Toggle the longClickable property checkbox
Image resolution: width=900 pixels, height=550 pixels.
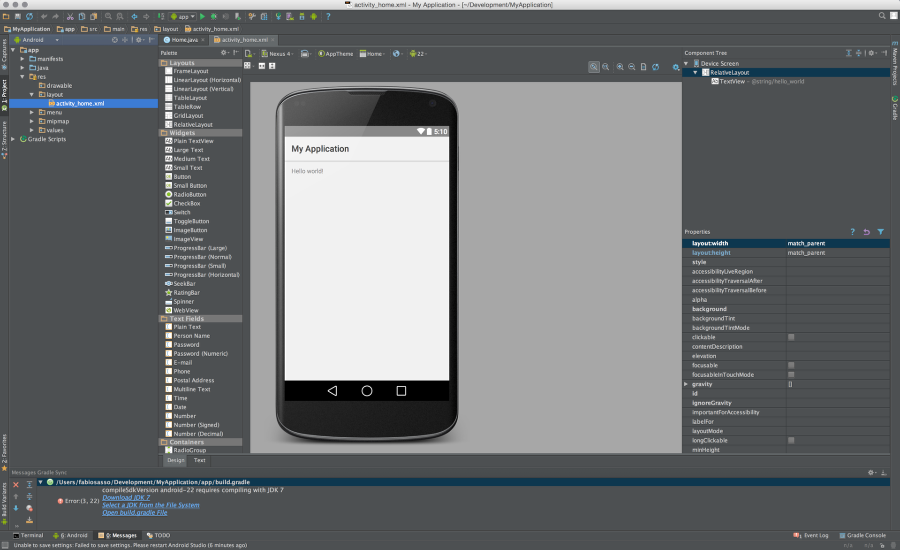point(791,440)
